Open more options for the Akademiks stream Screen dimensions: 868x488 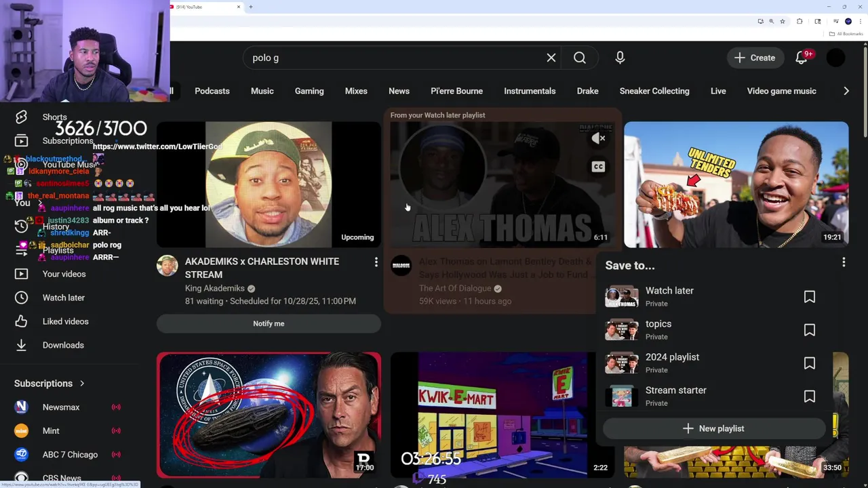pos(376,262)
